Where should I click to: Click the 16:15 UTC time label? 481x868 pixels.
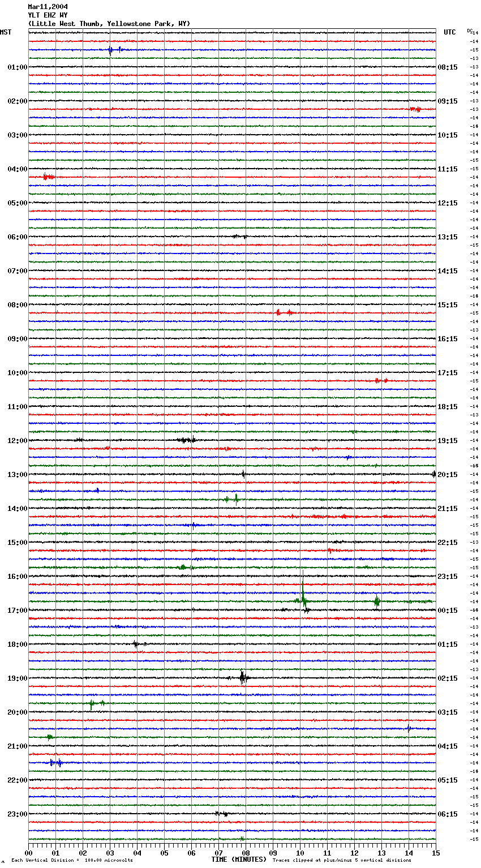click(448, 339)
